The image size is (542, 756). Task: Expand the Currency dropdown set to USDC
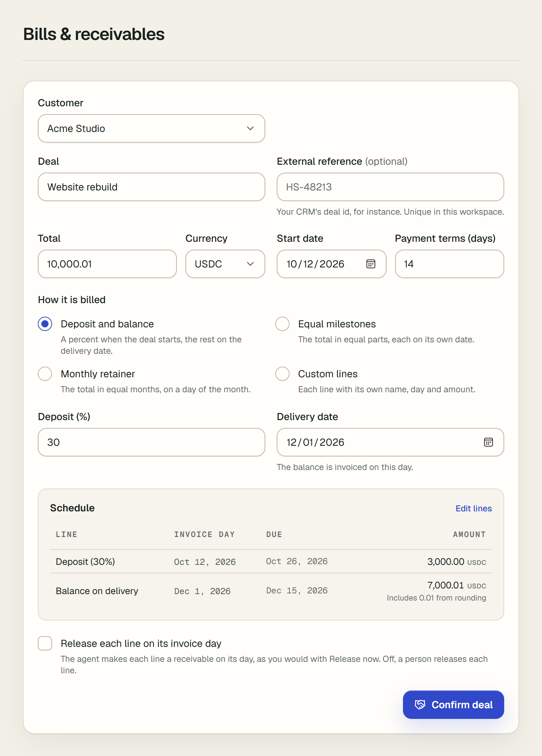point(225,264)
